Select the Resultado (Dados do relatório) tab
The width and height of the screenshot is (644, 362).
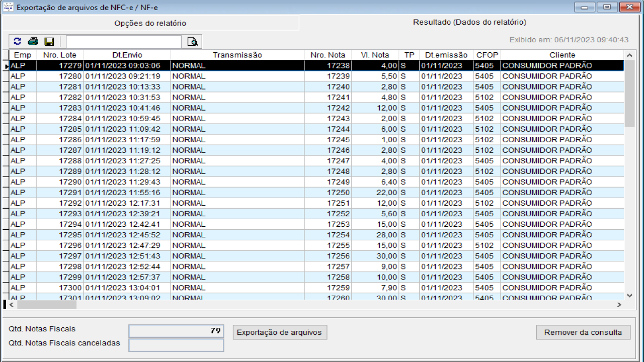tap(469, 23)
